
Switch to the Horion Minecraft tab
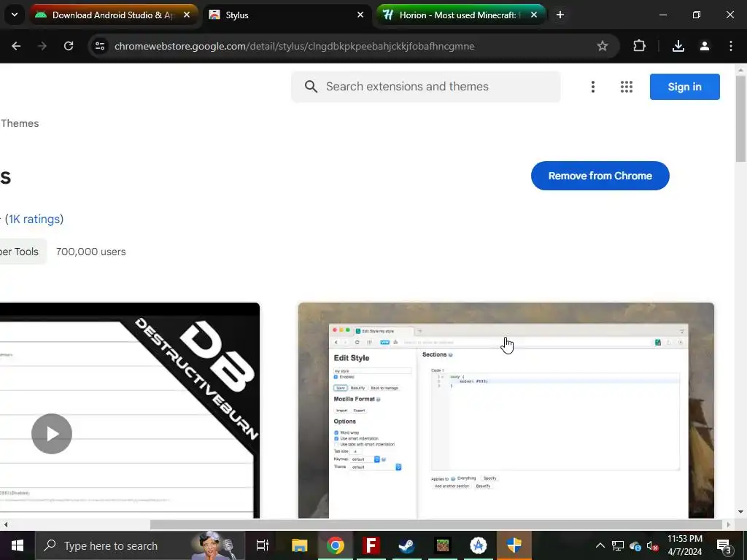click(x=461, y=15)
